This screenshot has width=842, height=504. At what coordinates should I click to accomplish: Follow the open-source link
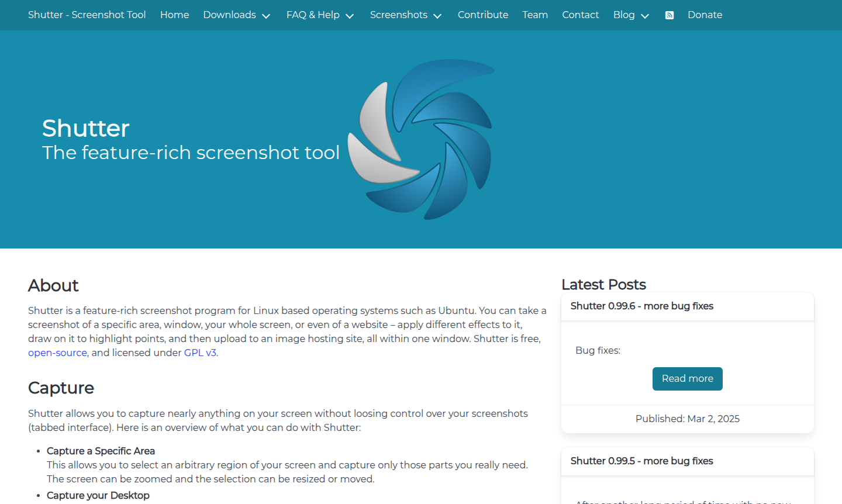coord(57,353)
